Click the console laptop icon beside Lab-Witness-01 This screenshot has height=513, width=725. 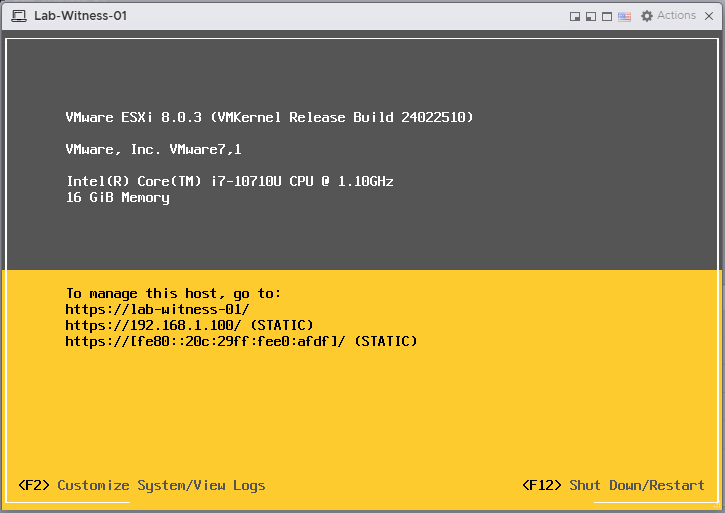(x=19, y=16)
